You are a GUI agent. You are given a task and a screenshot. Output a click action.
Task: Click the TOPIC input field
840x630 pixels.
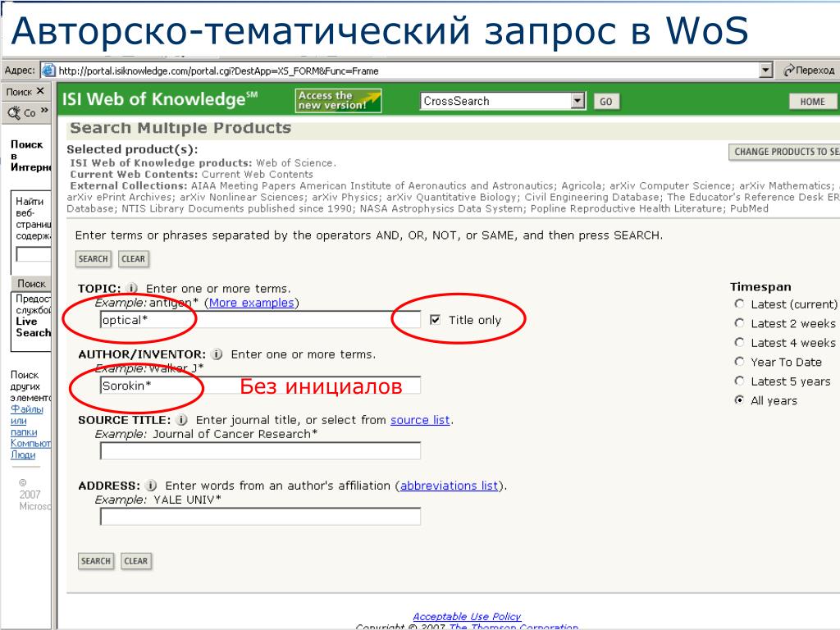[x=260, y=320]
